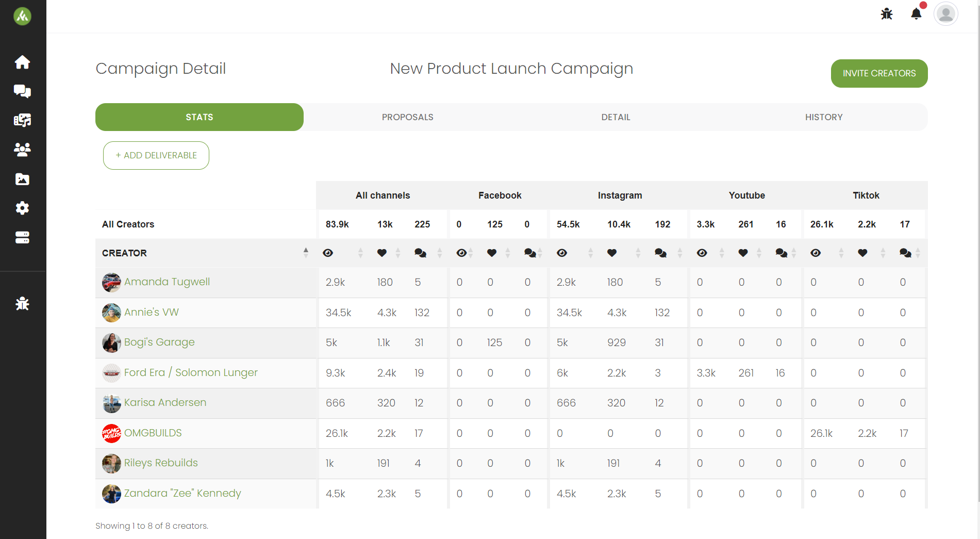The height and width of the screenshot is (539, 980).
Task: Open the server storage sidebar icon
Action: [x=22, y=237]
